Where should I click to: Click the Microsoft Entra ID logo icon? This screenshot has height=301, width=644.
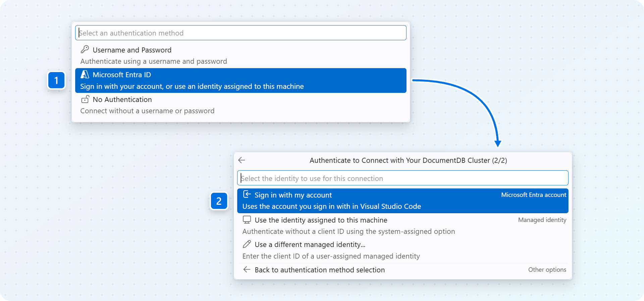pyautogui.click(x=85, y=74)
